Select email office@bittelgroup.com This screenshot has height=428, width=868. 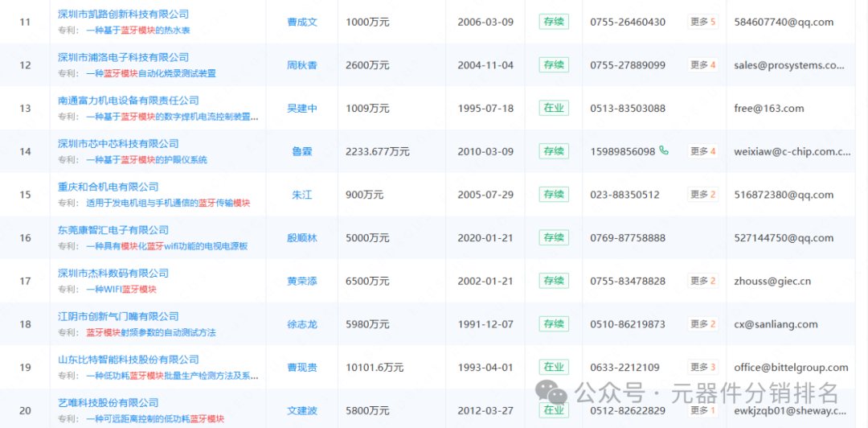coord(791,368)
